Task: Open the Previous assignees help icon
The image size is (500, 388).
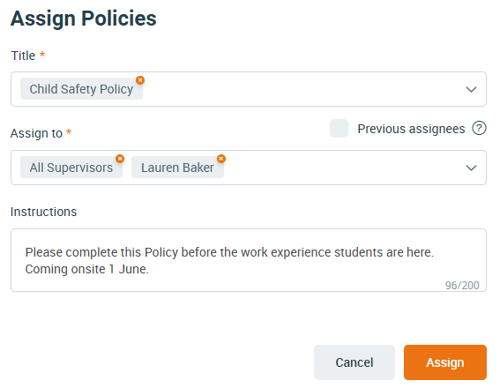Action: 479,128
